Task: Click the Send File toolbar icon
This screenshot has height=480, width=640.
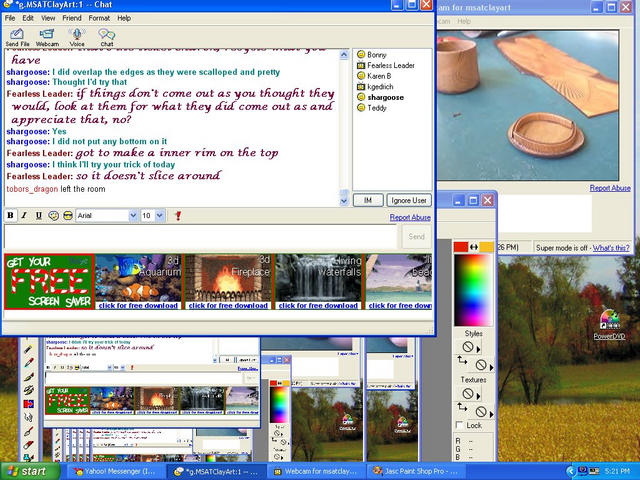Action: pyautogui.click(x=17, y=37)
